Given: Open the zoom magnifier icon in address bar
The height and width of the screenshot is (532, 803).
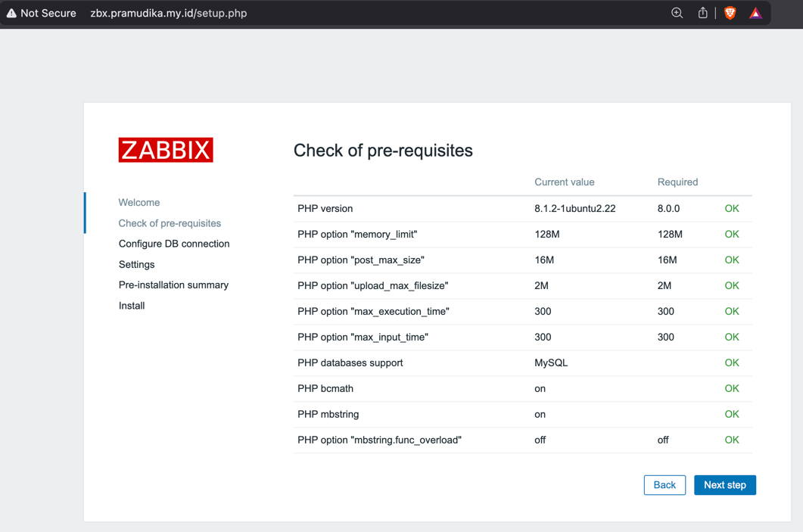Looking at the screenshot, I should 677,14.
